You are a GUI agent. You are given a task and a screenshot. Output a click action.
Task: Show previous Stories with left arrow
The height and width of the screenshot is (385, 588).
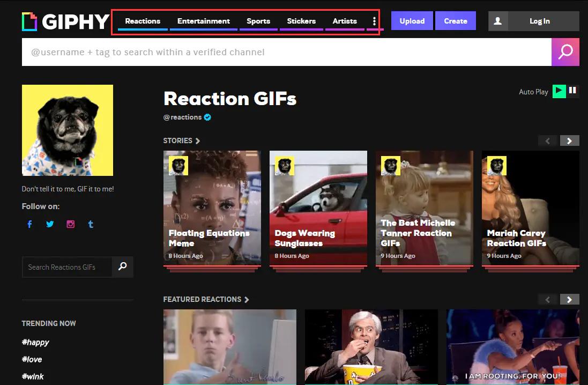coord(547,140)
